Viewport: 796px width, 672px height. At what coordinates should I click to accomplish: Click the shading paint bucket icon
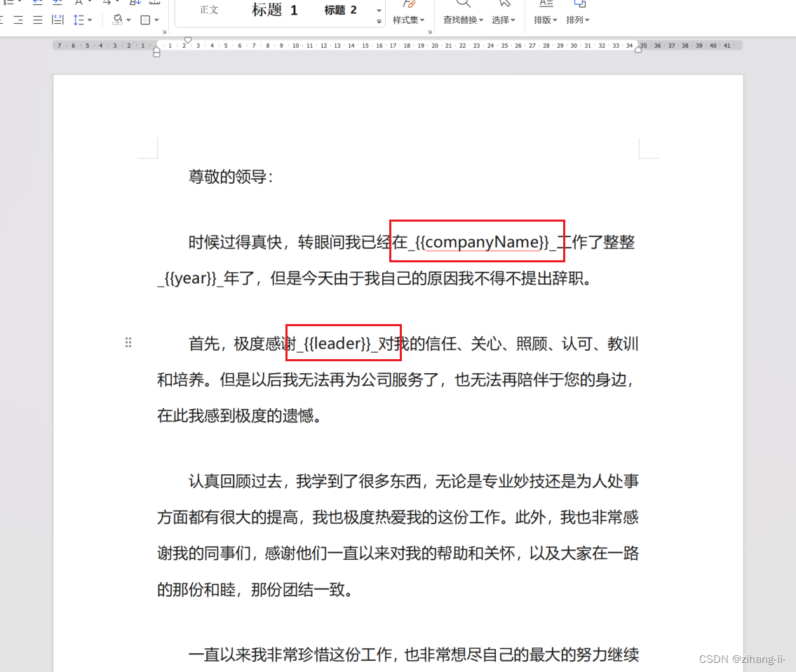click(x=117, y=20)
